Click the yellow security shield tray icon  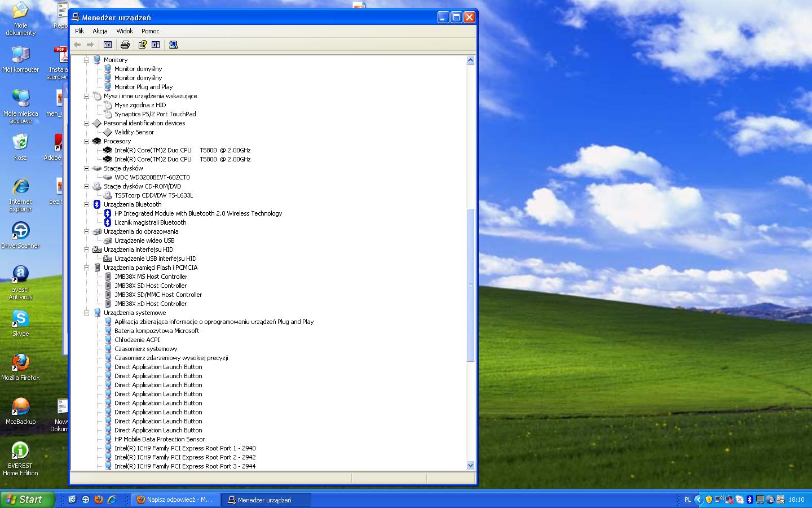(x=709, y=500)
